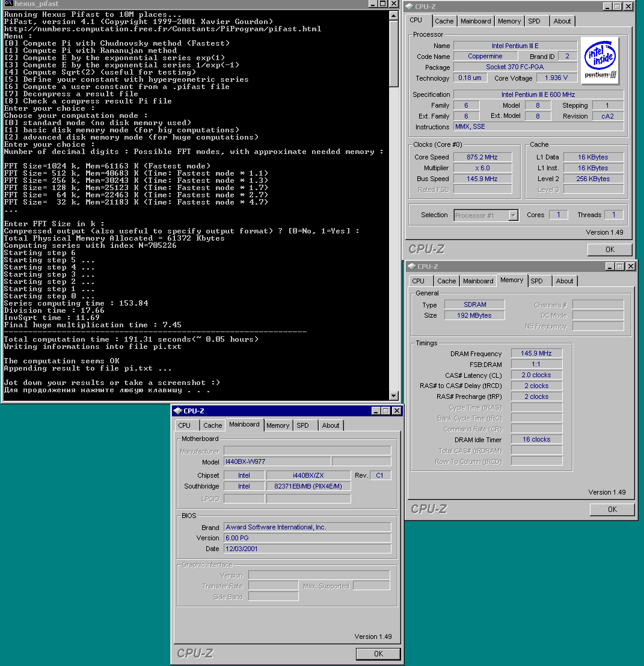Close the Memory CPU-Z window
644x666 pixels.
[x=631, y=267]
